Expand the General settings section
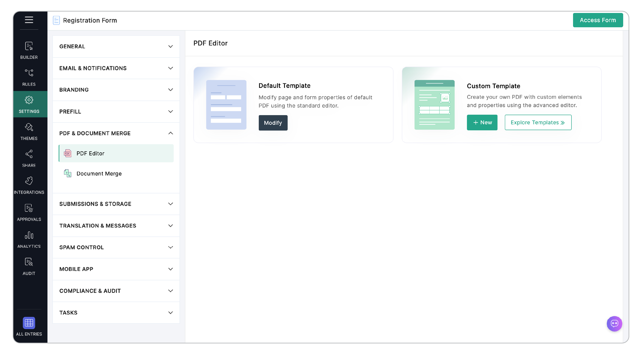644x355 pixels. [116, 46]
